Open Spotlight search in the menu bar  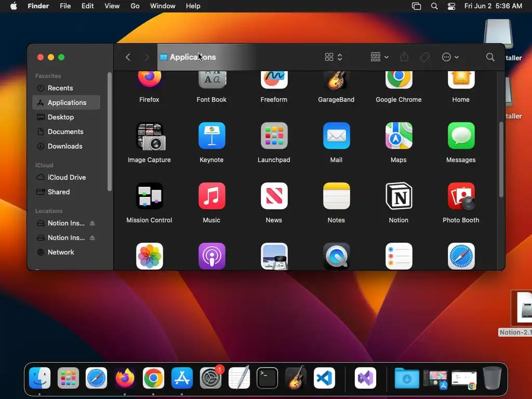[x=434, y=6]
